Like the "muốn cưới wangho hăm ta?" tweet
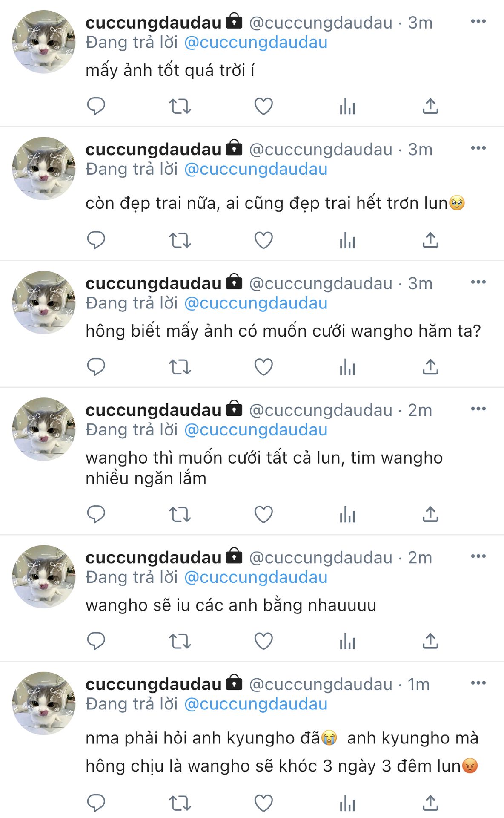Viewport: 504px width, 818px height. click(263, 367)
